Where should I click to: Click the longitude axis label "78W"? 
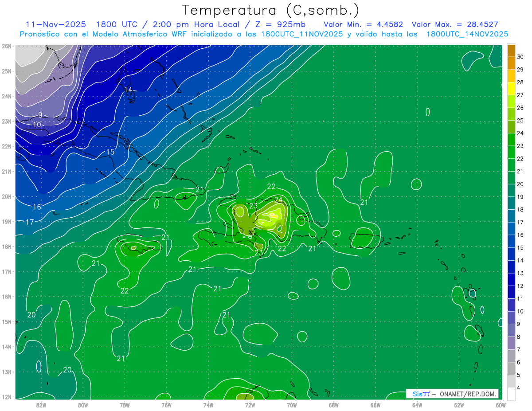[x=125, y=404]
